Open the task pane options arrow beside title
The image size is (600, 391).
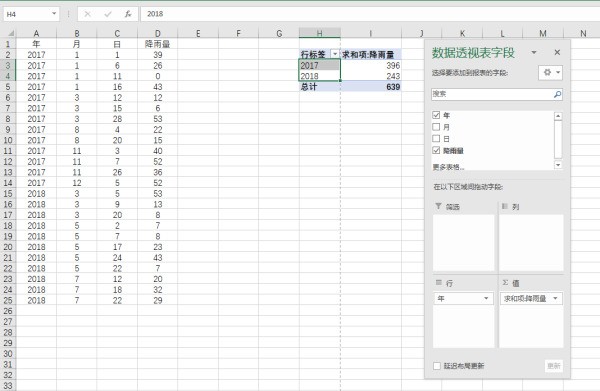tap(534, 52)
